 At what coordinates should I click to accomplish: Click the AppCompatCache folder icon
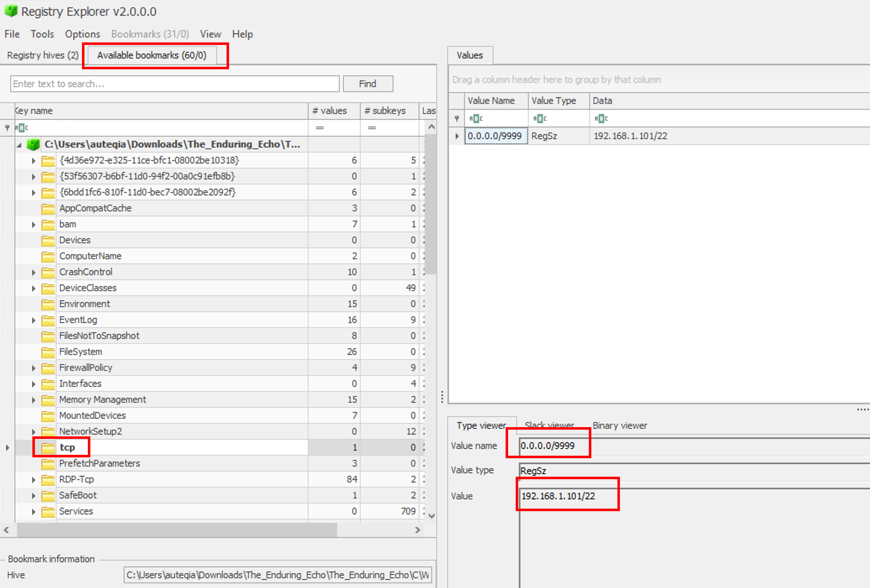point(48,208)
